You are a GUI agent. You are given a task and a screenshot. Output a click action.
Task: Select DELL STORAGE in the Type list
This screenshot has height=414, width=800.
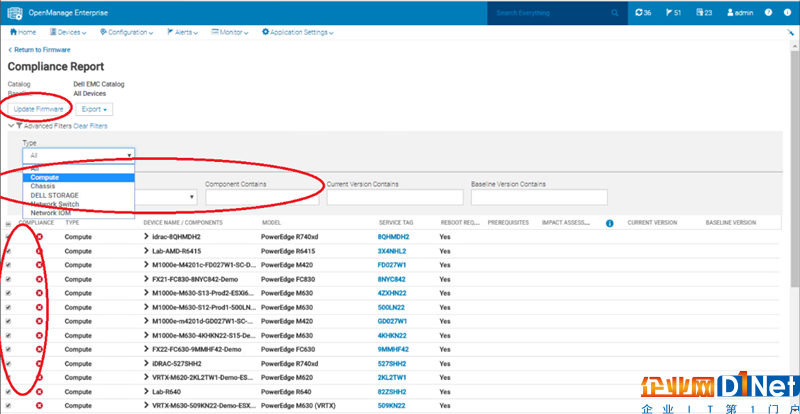[x=79, y=195]
